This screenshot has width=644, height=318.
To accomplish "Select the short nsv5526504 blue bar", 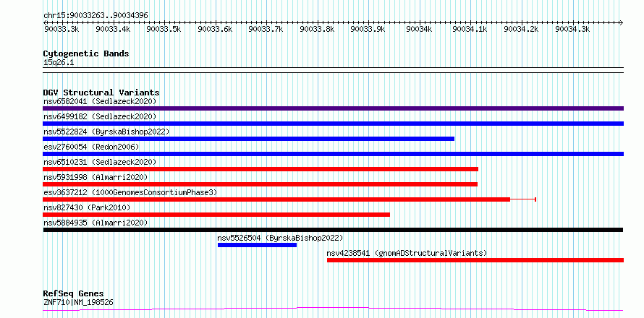I will click(x=257, y=245).
